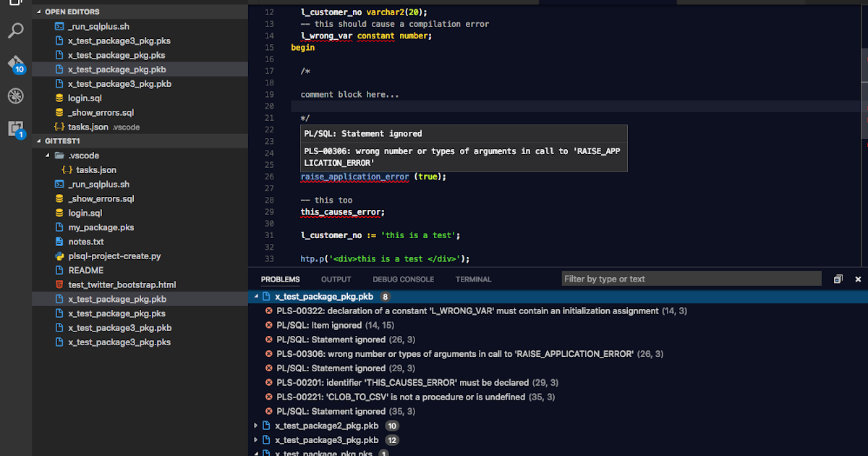Switch to the OUTPUT tab
This screenshot has width=868, height=456.
[x=336, y=279]
